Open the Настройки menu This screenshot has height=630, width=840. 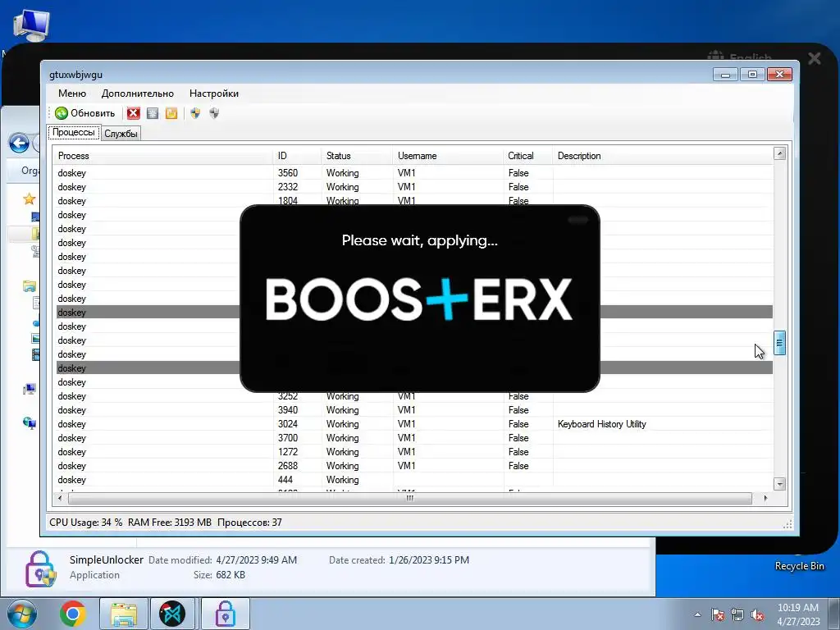[214, 94]
